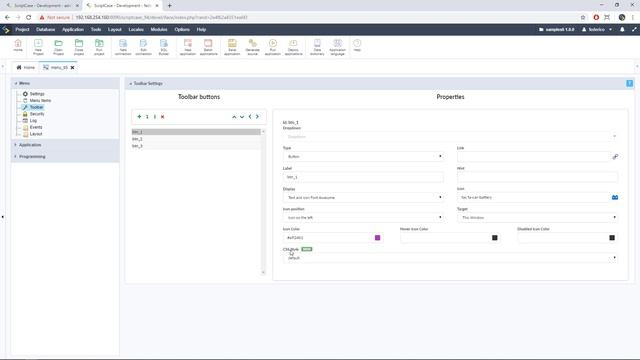Click into the Hint input field

pos(537,177)
